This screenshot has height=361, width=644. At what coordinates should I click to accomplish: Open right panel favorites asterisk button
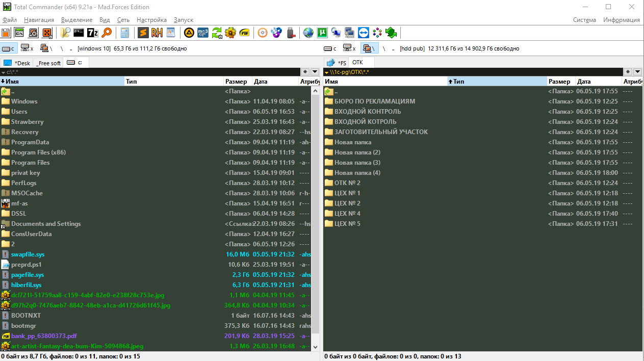[x=628, y=72]
